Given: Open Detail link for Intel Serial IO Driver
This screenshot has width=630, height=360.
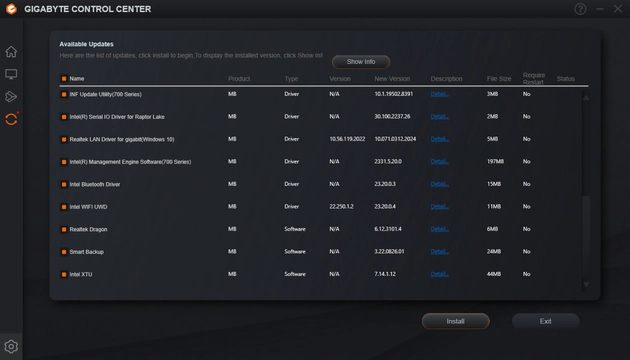Looking at the screenshot, I should (x=440, y=117).
